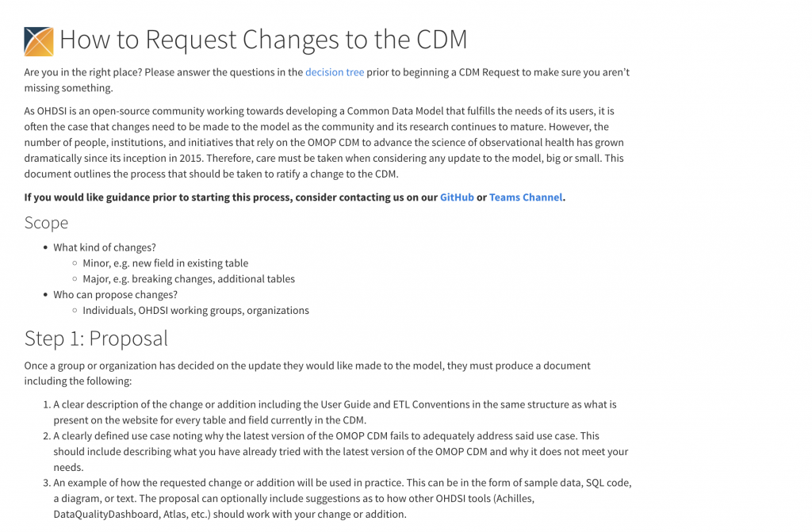Click the 'How to Request Changes to the CDM' title
Viewport: 812px width, 532px height.
click(x=263, y=40)
